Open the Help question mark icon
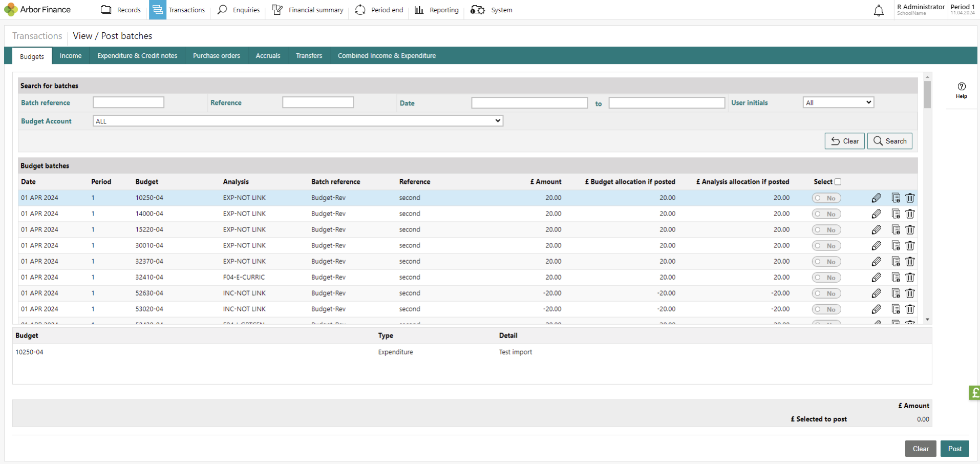 pyautogui.click(x=962, y=87)
